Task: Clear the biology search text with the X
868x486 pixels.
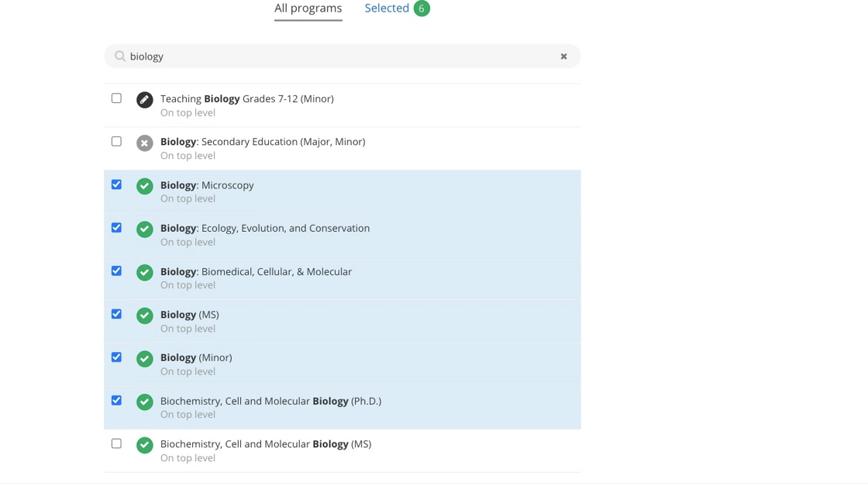Action: tap(563, 57)
